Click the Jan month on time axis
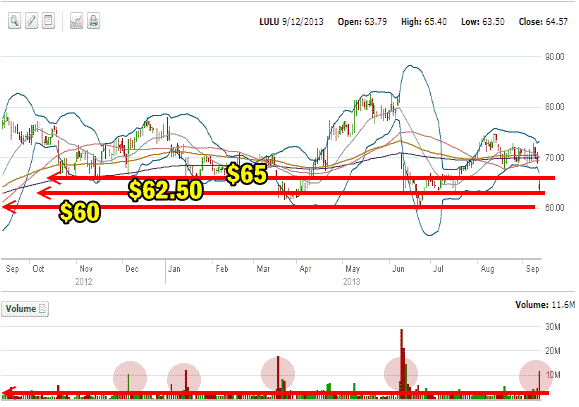The height and width of the screenshot is (407, 579). (174, 269)
